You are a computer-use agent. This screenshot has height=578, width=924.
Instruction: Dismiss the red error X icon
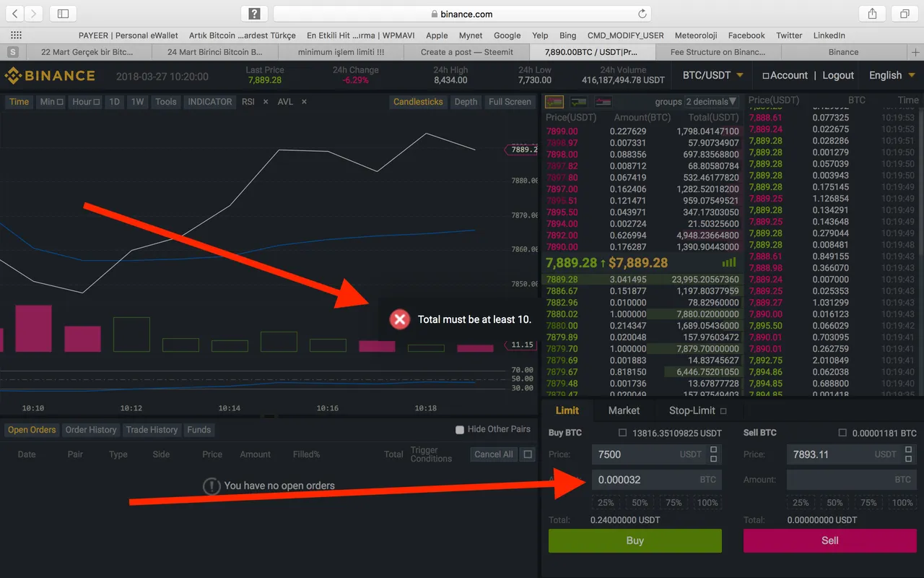[x=400, y=319]
